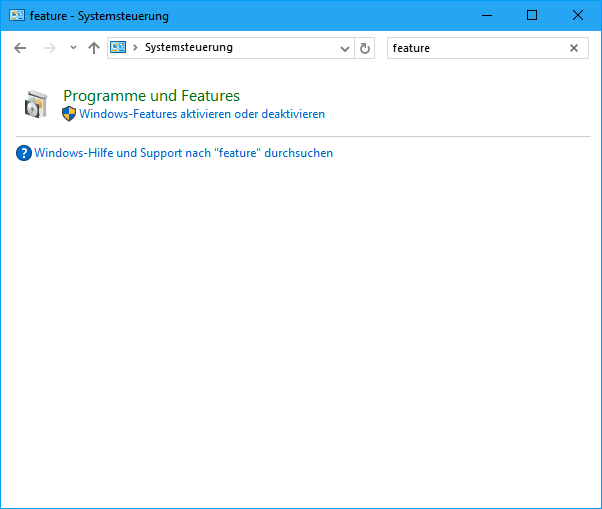Click the Programme und Features icon
Viewport: 602px width, 509px height.
(x=36, y=104)
